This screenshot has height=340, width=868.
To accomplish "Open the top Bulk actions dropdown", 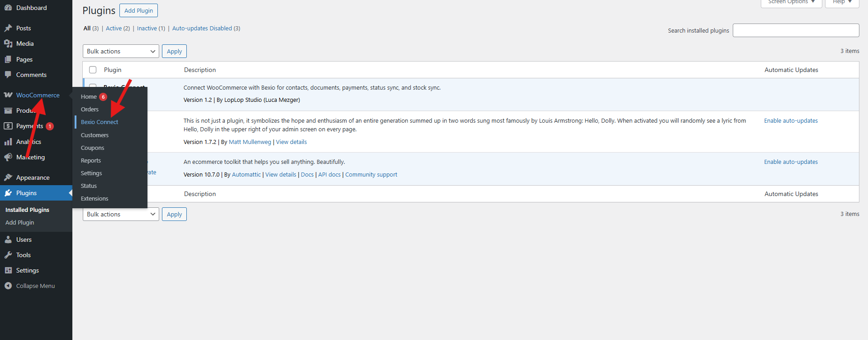I will 121,51.
